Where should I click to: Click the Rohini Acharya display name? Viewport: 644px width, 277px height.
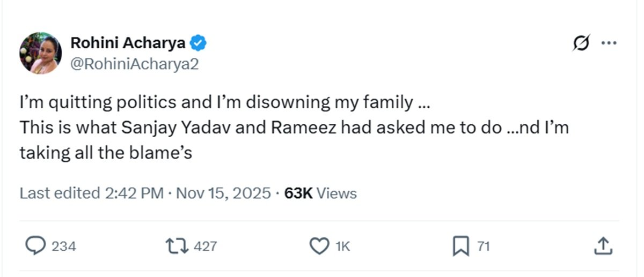pyautogui.click(x=128, y=43)
